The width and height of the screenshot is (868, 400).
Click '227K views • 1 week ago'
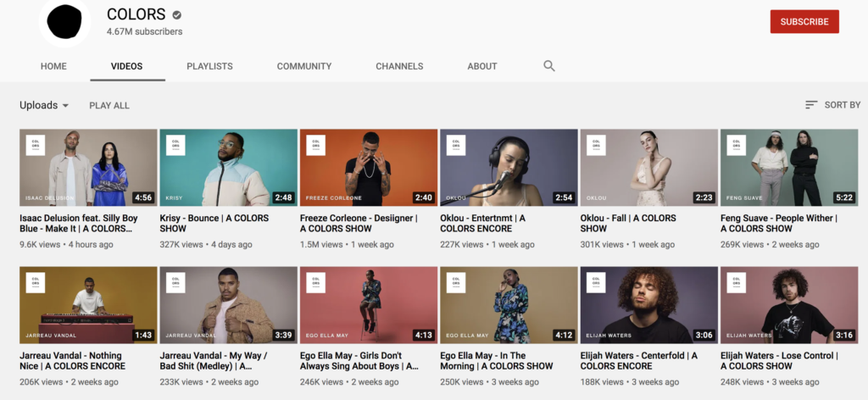click(487, 245)
